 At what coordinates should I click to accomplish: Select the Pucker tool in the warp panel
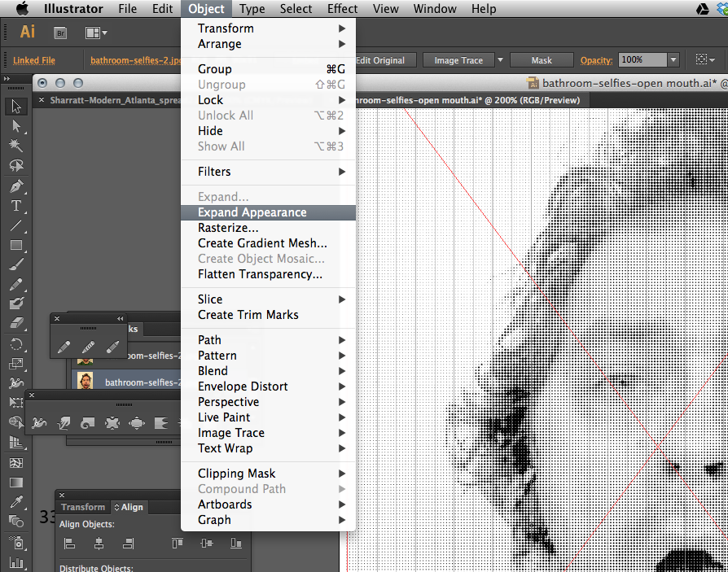112,423
